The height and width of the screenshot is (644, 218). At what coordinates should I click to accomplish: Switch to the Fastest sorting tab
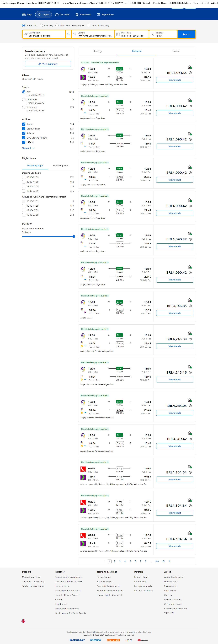tap(176, 51)
